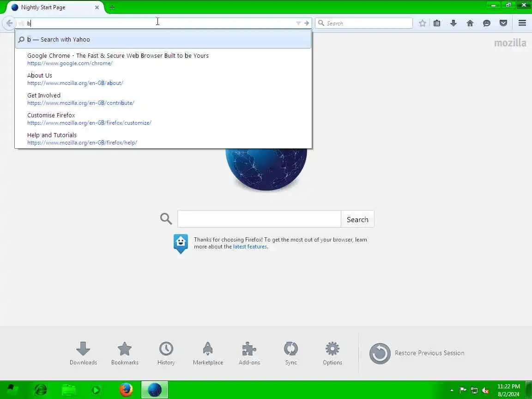Screen dimensions: 532x399
Task: Click the snippet house mascot icon
Action: pyautogui.click(x=181, y=243)
